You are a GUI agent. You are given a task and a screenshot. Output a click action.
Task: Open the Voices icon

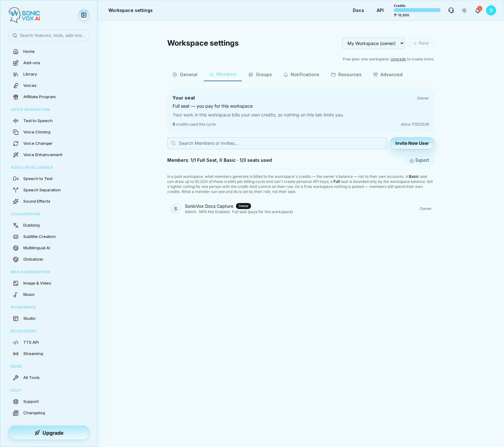click(16, 86)
